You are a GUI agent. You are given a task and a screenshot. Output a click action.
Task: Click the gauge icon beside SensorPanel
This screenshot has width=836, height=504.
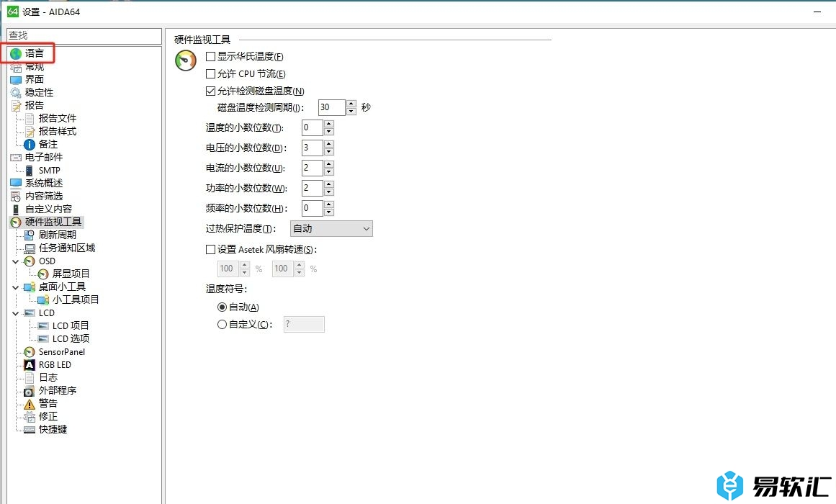pyautogui.click(x=30, y=352)
